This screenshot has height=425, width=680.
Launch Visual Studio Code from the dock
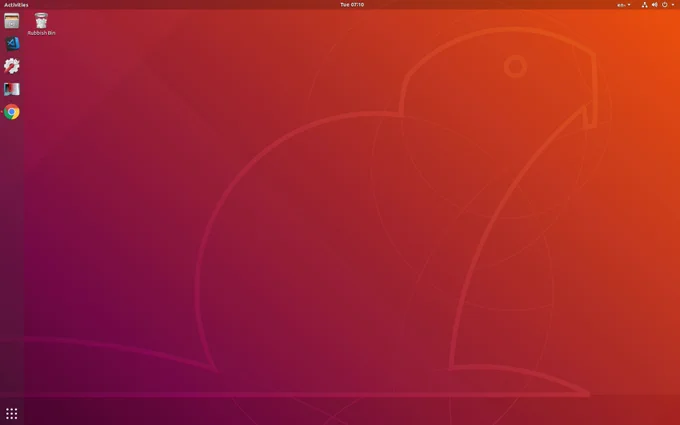(12, 43)
